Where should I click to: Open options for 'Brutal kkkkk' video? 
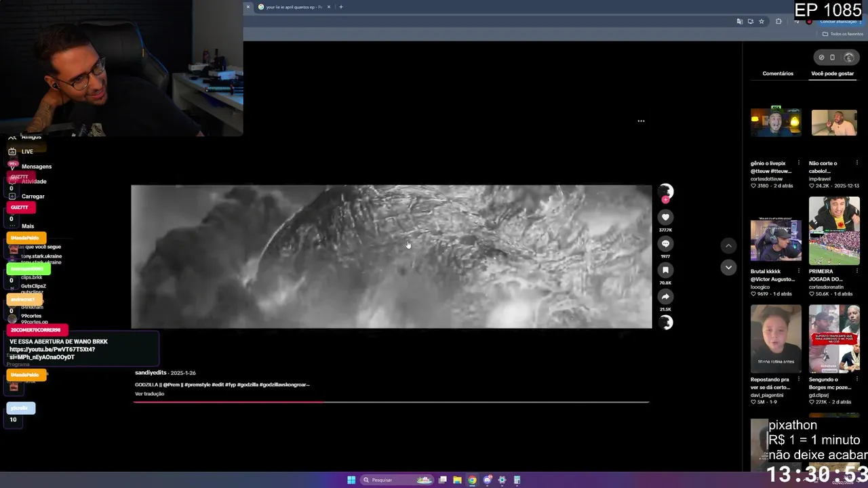(799, 271)
